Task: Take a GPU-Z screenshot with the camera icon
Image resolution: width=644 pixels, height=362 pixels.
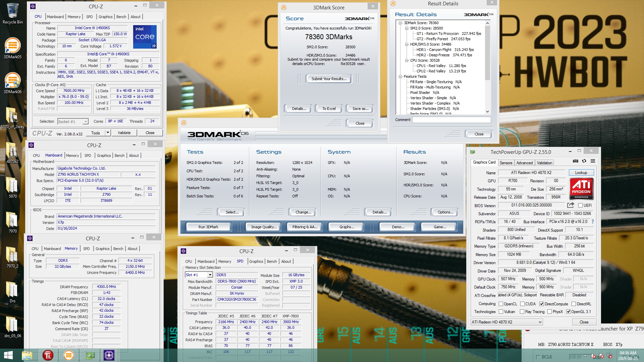Action: click(576, 161)
